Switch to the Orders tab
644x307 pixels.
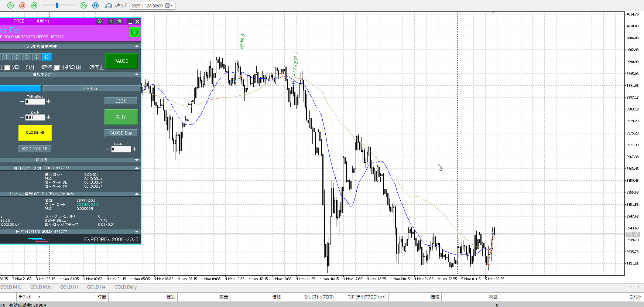click(91, 89)
